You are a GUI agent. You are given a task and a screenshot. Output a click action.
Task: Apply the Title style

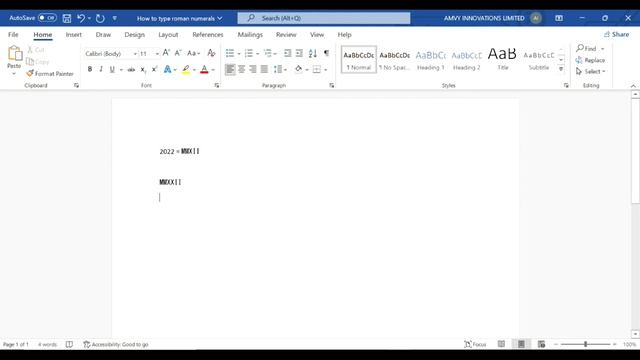pyautogui.click(x=502, y=60)
